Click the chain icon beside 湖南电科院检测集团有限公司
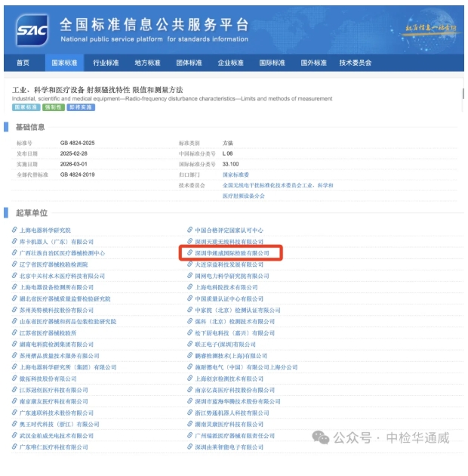 (x=14, y=344)
